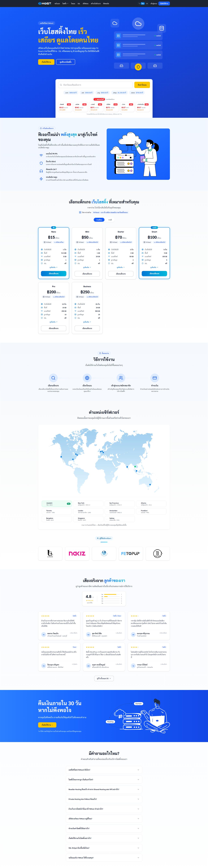Open the โดเมน navigation item
Image resolution: width=208 pixels, height=868 pixels.
coord(73,3)
